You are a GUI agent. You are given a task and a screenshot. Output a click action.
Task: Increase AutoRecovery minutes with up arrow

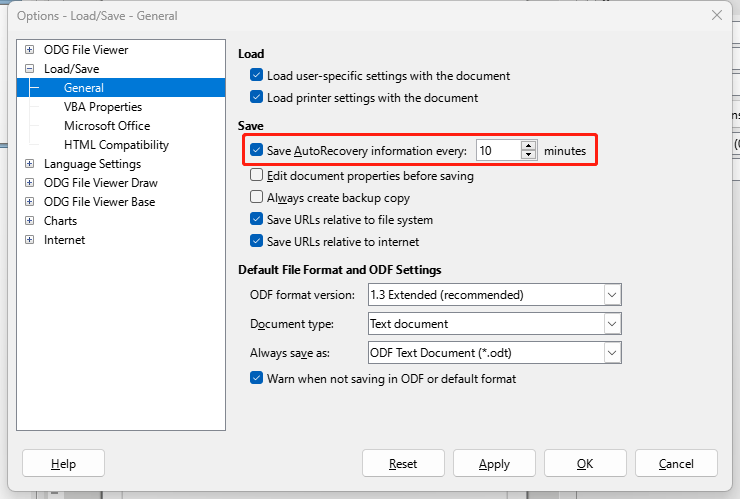pyautogui.click(x=529, y=146)
